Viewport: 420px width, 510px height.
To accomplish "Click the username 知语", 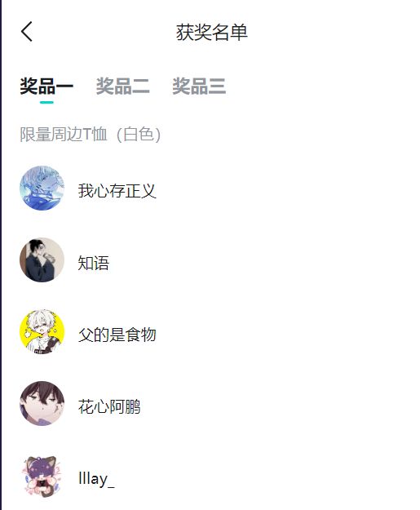I will pos(94,263).
